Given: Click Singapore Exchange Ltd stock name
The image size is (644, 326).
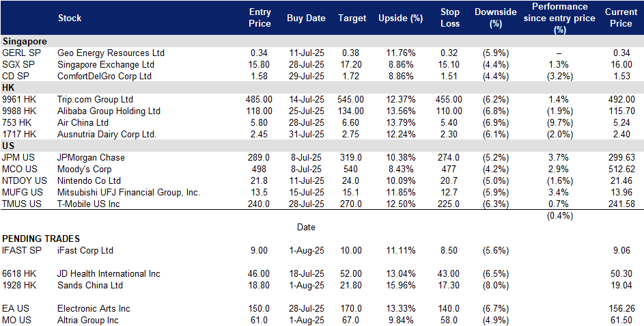Looking at the screenshot, I should point(106,64).
